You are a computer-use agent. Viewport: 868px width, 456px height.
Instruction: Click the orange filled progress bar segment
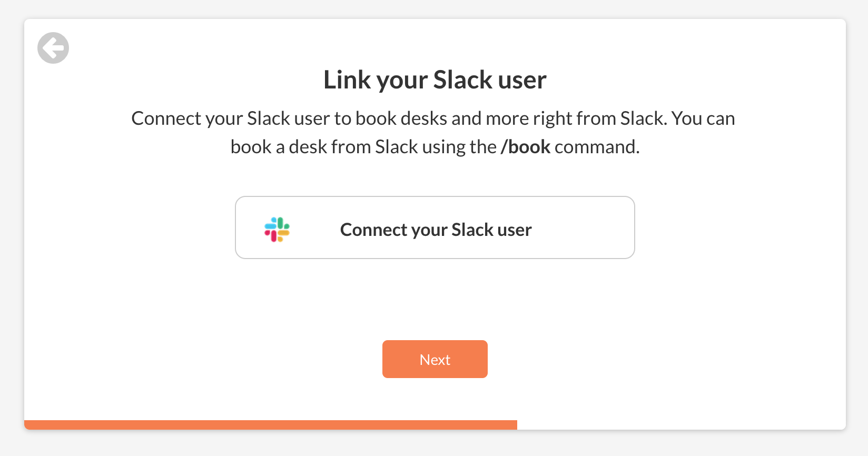[270, 424]
